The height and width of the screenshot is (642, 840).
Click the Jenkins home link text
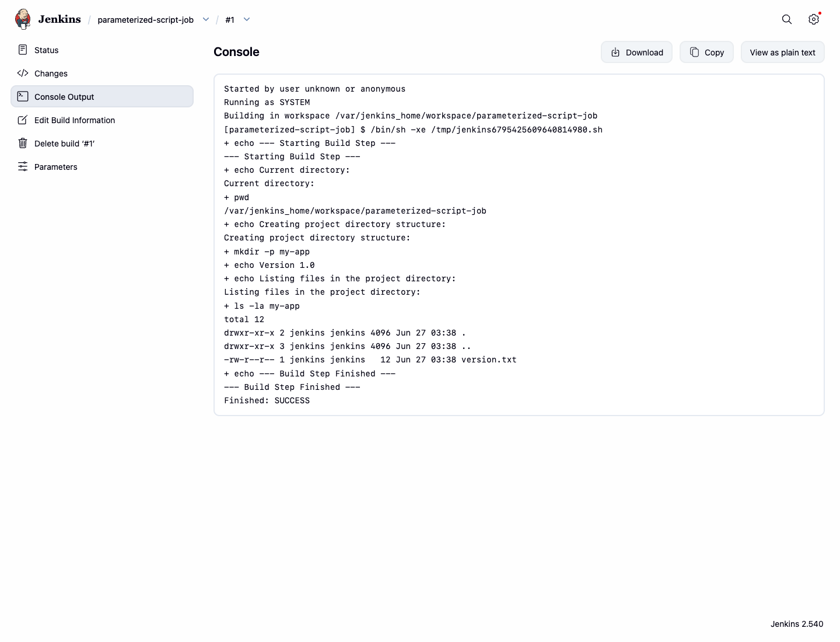point(60,19)
